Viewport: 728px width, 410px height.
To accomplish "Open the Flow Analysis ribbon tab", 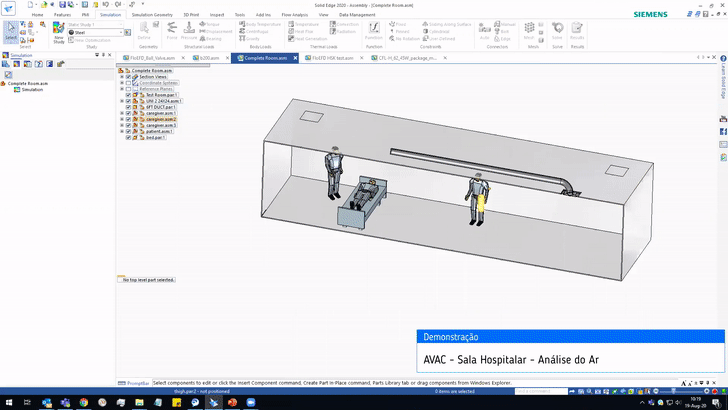I will coord(294,15).
